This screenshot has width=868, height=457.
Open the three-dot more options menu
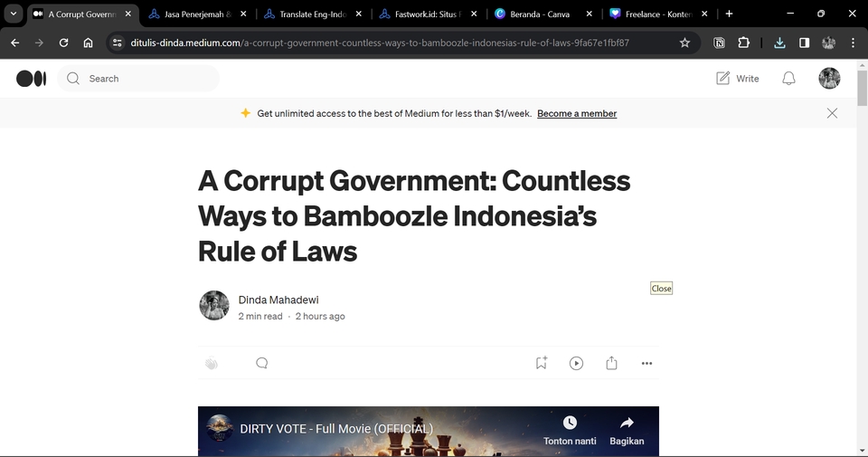pyautogui.click(x=646, y=364)
